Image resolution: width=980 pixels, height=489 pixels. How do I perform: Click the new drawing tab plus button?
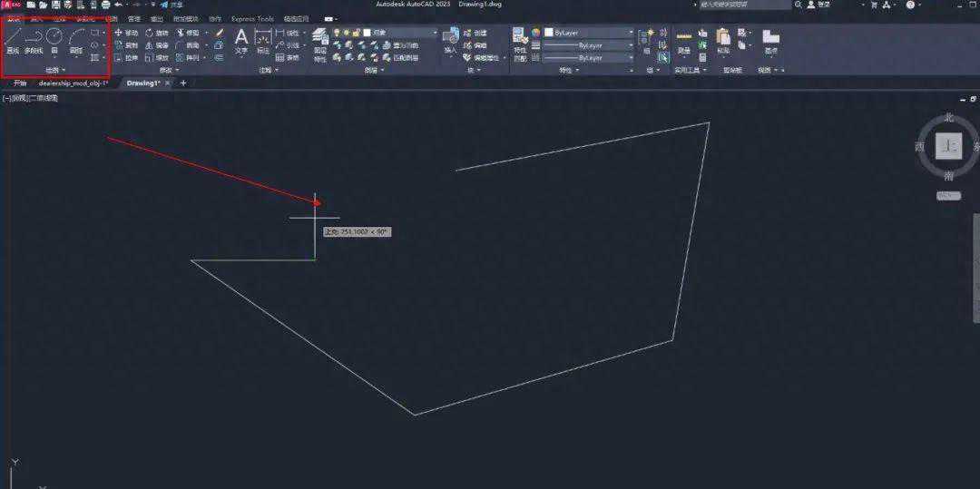point(183,83)
